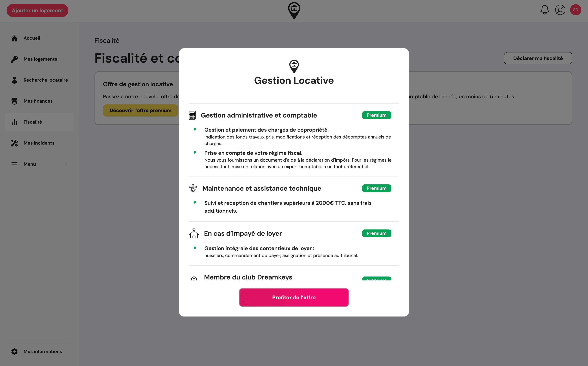This screenshot has width=588, height=366.
Task: Click the bar-chart icon for Fiscalité
Action: 14,122
